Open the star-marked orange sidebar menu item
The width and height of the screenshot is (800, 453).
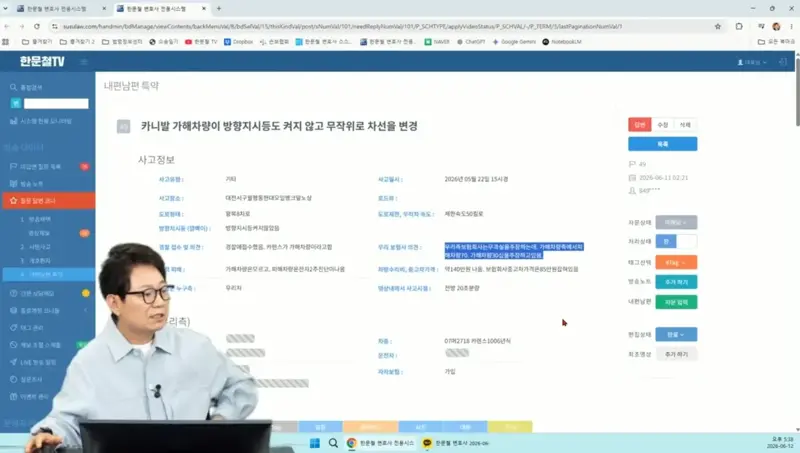[x=48, y=200]
